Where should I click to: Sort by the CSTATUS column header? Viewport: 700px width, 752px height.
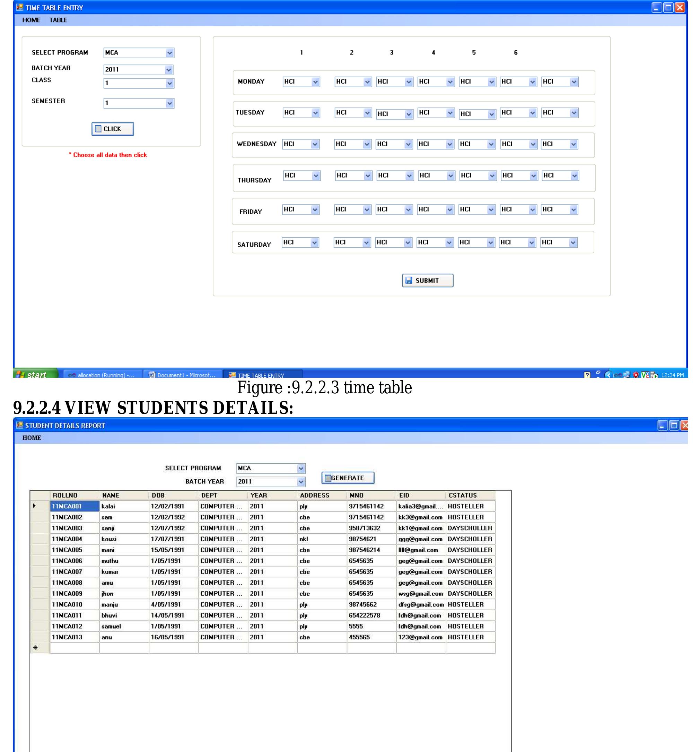(x=471, y=495)
